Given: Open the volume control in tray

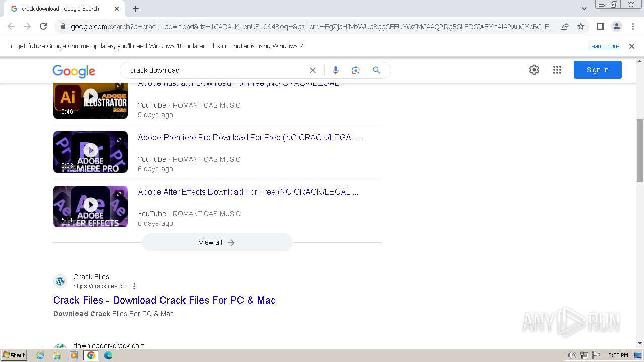Looking at the screenshot, I should [572, 355].
